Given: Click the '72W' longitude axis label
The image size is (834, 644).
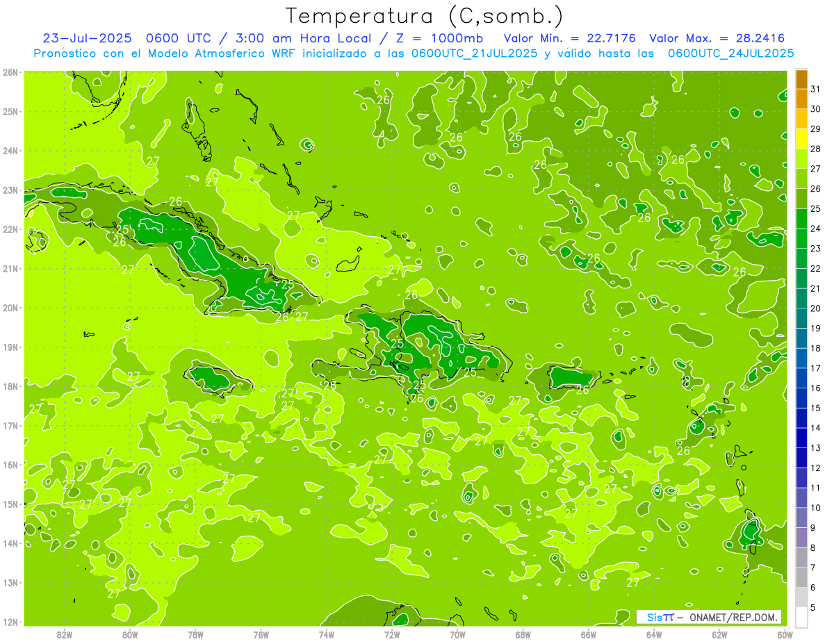Looking at the screenshot, I should pos(392,634).
